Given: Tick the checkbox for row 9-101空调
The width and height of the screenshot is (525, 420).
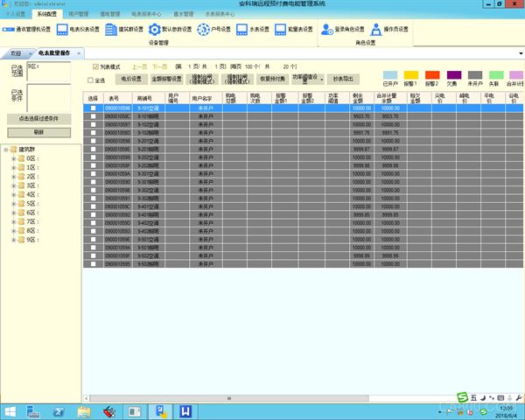Looking at the screenshot, I should coord(93,108).
